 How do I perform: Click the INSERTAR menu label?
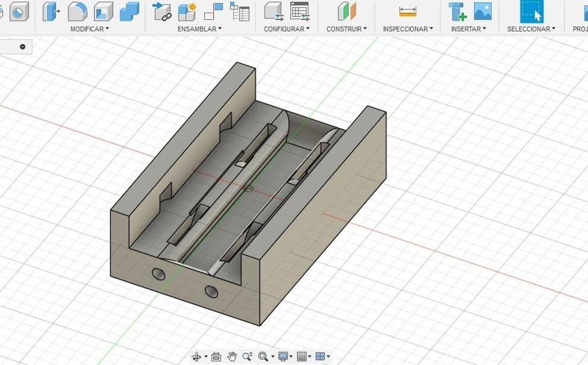pyautogui.click(x=469, y=29)
